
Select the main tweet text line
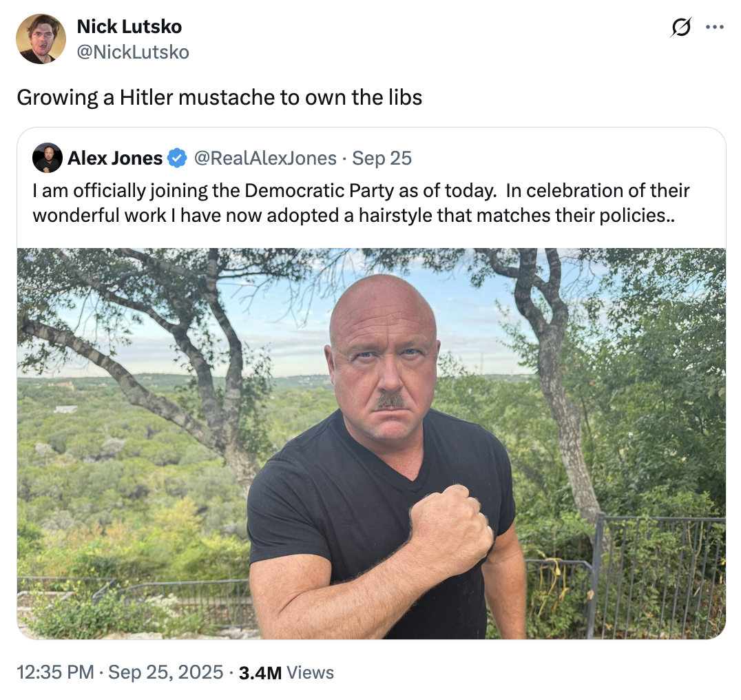pos(219,97)
